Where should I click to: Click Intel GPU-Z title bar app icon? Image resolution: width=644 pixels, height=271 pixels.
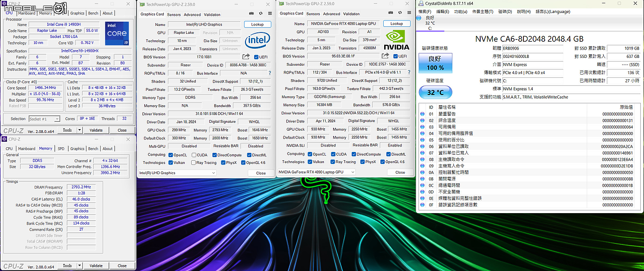pos(142,4)
